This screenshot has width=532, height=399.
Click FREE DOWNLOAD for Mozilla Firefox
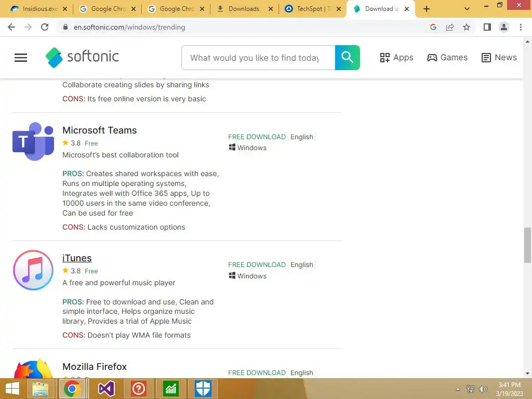(257, 373)
